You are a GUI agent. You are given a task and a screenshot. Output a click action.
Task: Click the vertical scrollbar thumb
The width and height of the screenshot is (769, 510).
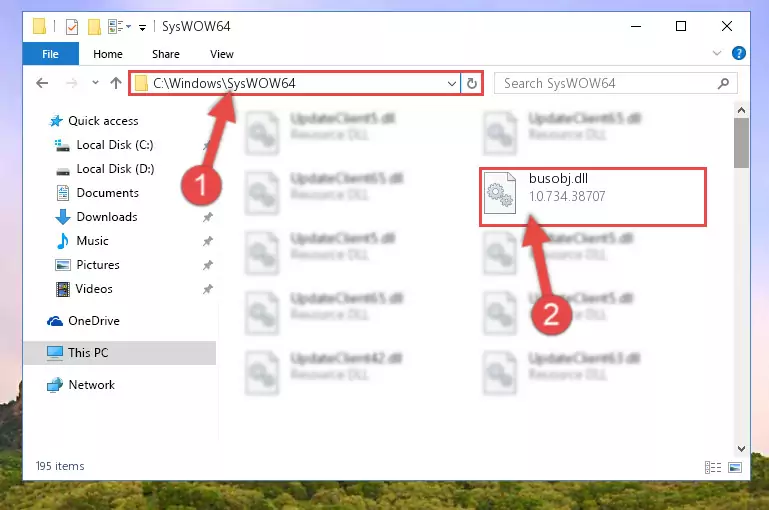[741, 143]
